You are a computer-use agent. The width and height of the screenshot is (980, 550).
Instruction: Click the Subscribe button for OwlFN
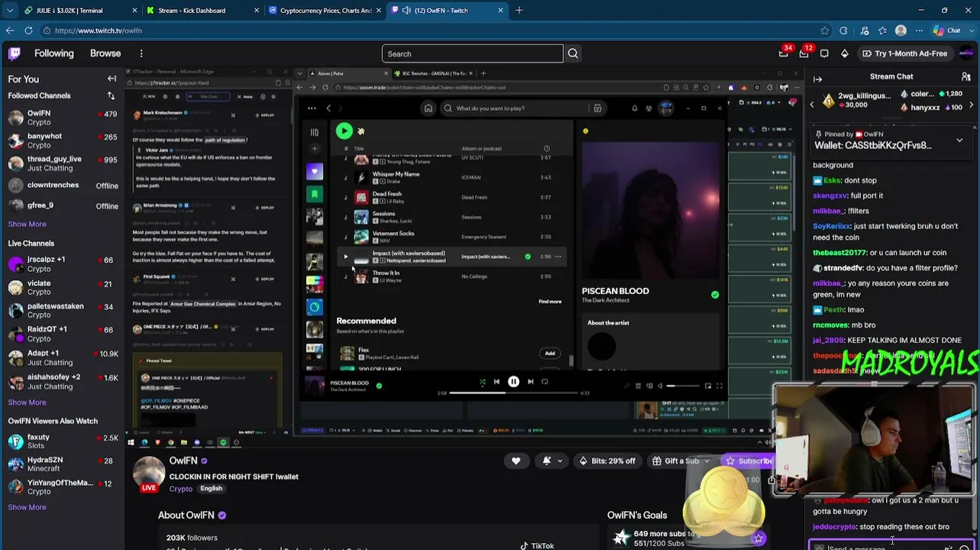pyautogui.click(x=749, y=461)
